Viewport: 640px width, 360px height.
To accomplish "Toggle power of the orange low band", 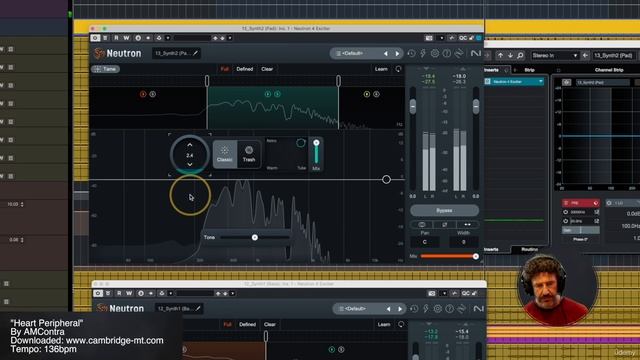I will click(x=143, y=94).
